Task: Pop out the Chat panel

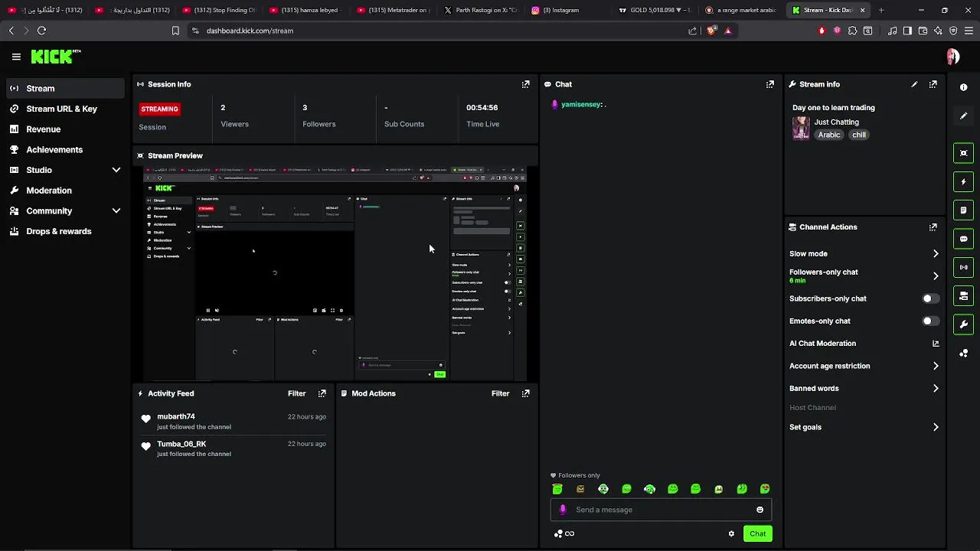Action: point(770,84)
